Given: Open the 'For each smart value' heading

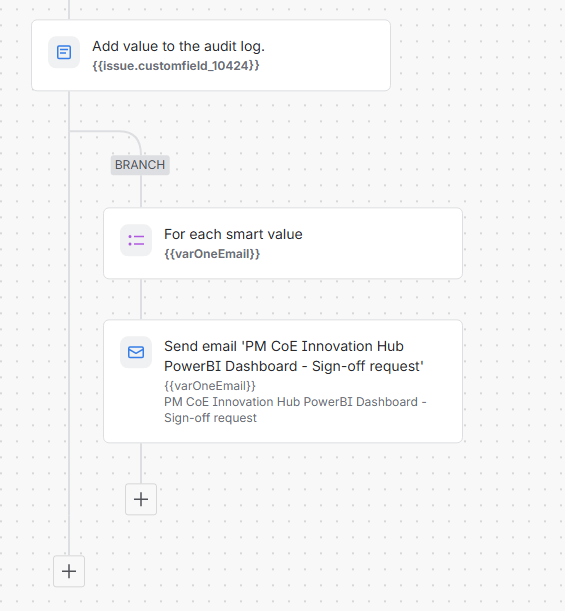Looking at the screenshot, I should pos(233,234).
